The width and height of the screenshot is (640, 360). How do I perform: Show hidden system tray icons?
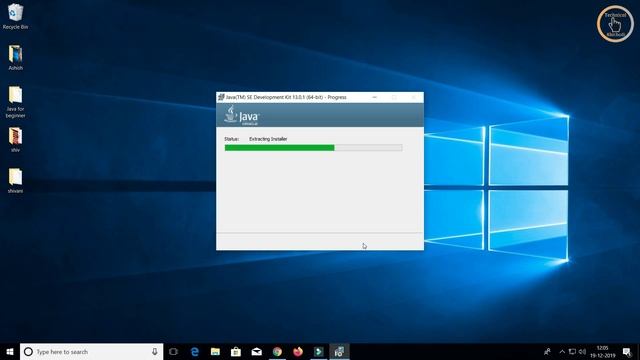[562, 351]
